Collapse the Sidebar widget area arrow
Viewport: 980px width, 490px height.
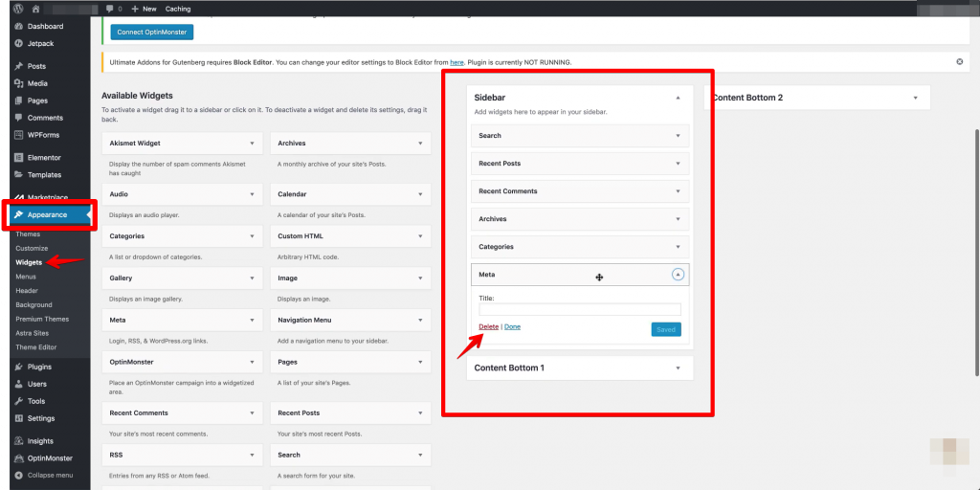pos(679,99)
